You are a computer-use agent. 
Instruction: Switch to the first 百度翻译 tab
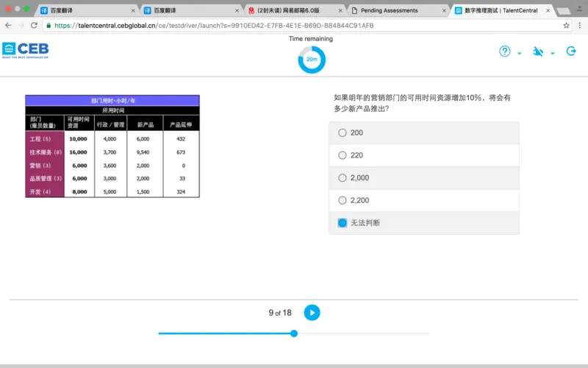pyautogui.click(x=87, y=10)
